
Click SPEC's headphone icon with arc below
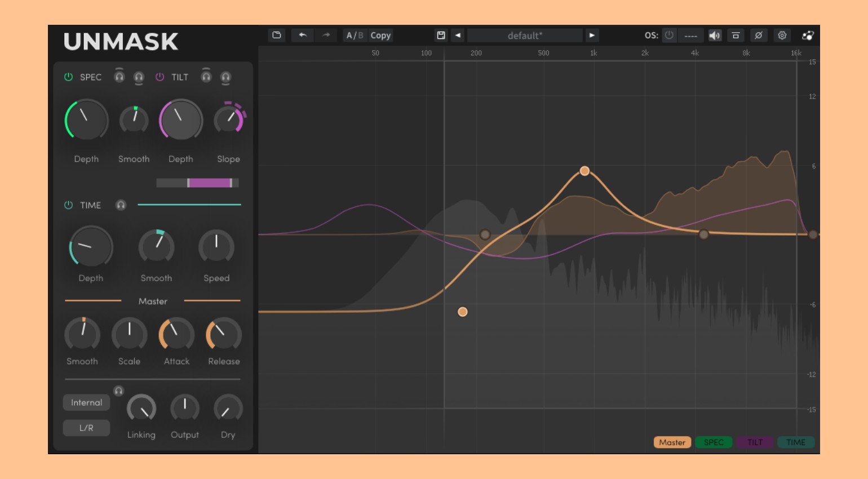[x=139, y=78]
